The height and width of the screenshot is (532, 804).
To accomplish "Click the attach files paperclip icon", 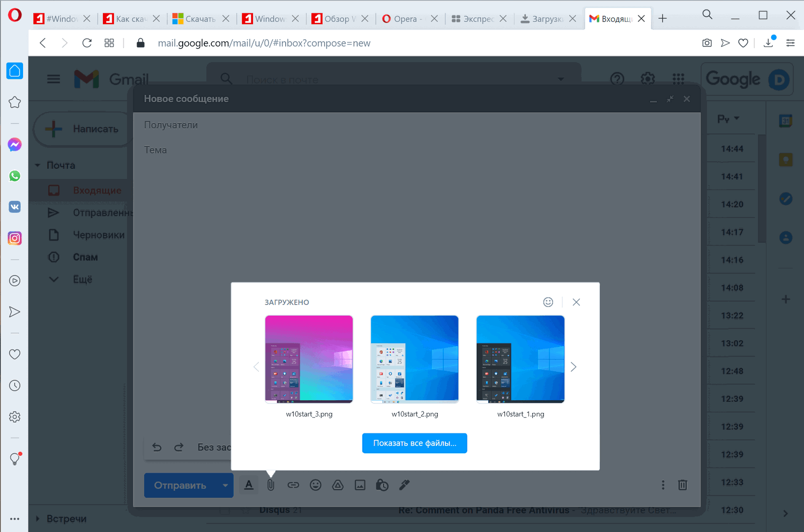I will pyautogui.click(x=271, y=485).
